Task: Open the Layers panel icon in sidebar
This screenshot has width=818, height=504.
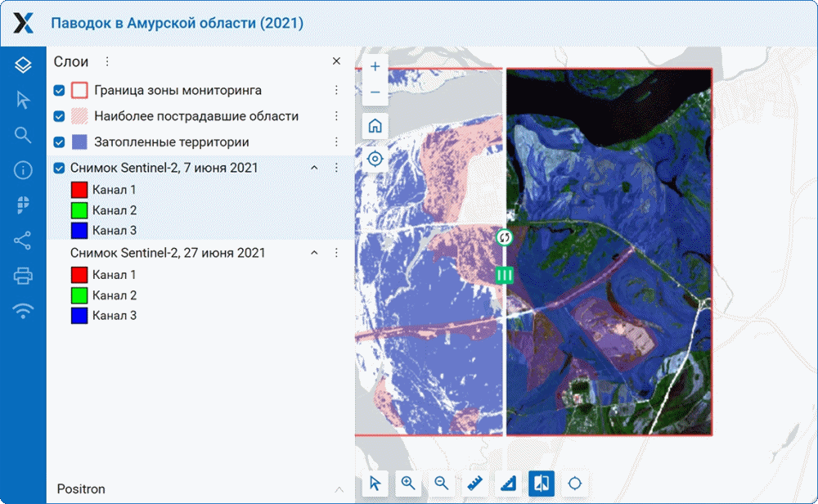Action: [23, 65]
